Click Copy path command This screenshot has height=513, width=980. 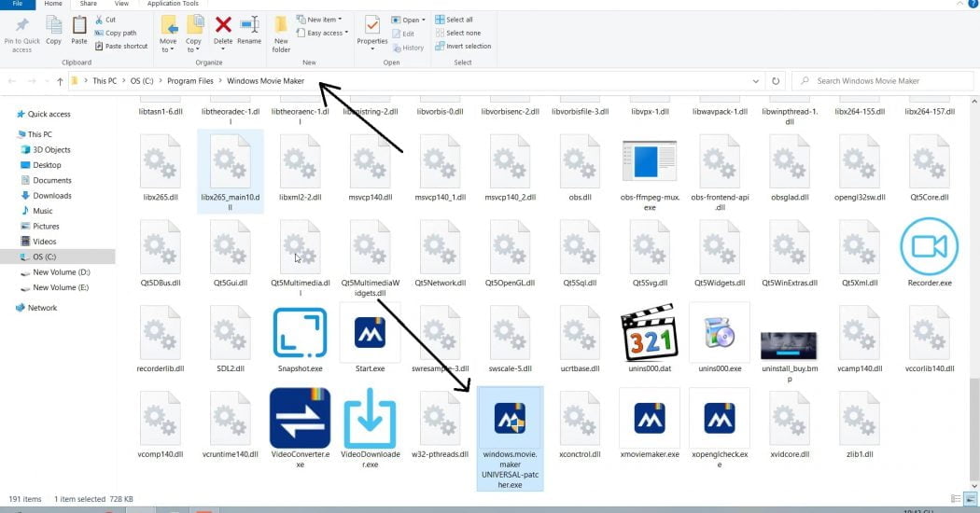[x=116, y=33]
